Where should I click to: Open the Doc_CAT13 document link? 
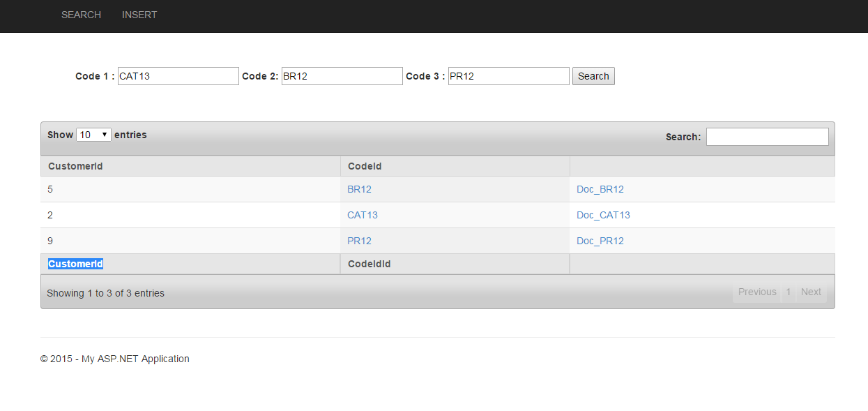(x=603, y=215)
